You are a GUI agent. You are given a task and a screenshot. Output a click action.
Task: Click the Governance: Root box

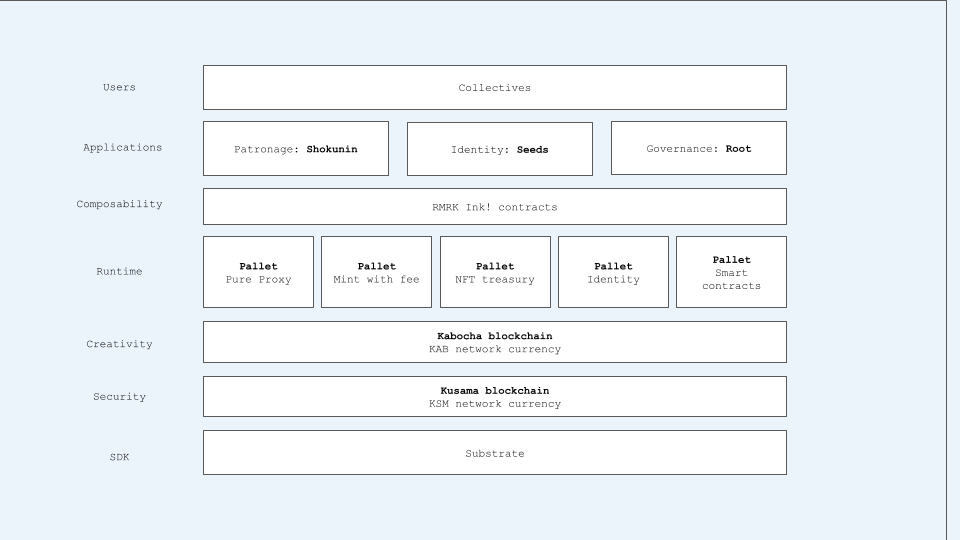(699, 148)
